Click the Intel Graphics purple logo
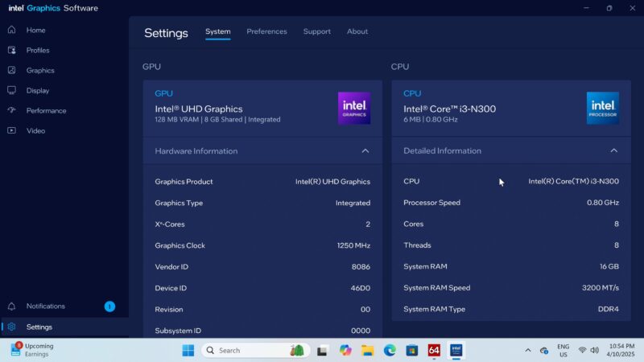The height and width of the screenshot is (362, 644). click(x=354, y=108)
